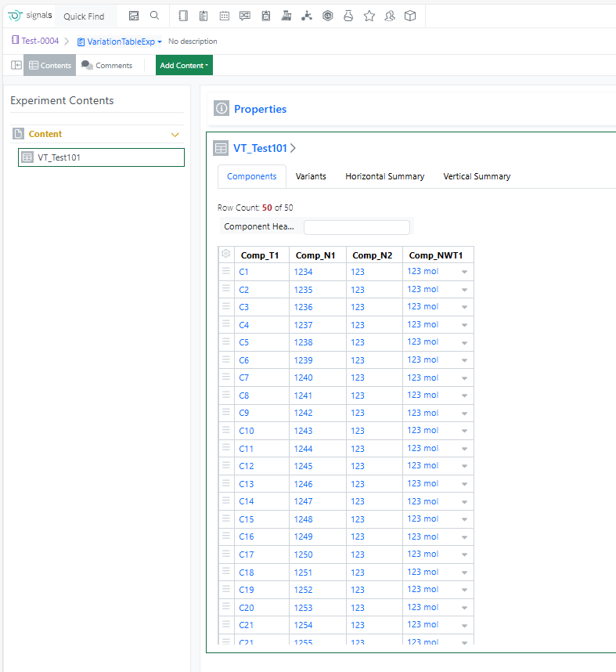Open the 3D cube icon in toolbar
Image resolution: width=616 pixels, height=672 pixels.
point(410,16)
